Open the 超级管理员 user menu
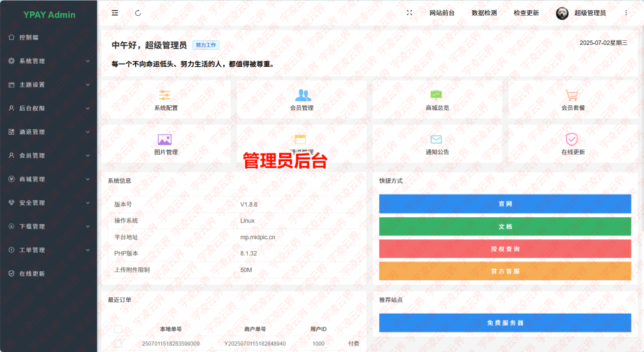 coord(590,13)
